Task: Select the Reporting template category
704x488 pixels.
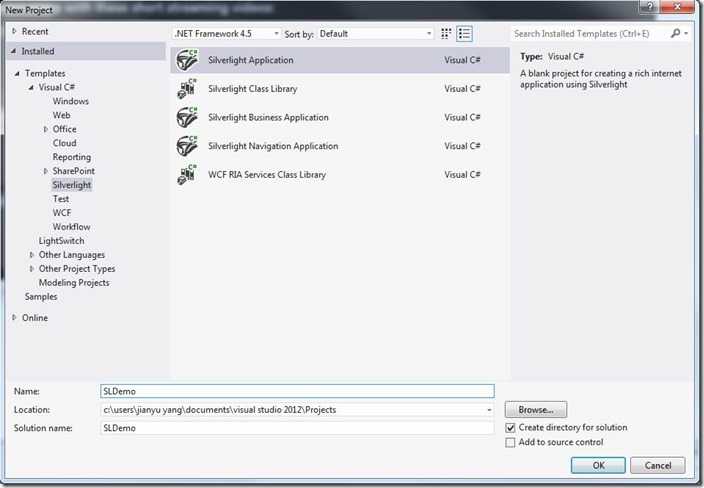Action: [71, 157]
